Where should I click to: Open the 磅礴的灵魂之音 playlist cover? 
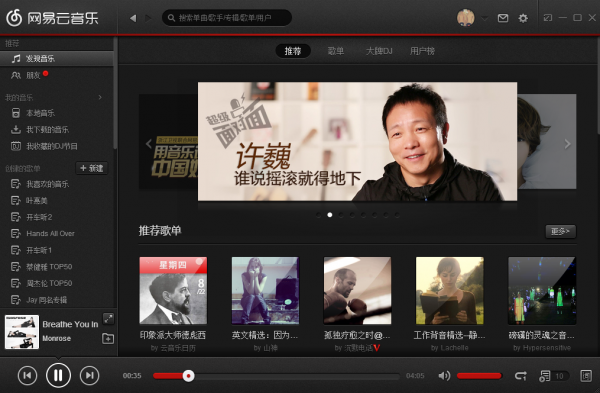coord(542,290)
